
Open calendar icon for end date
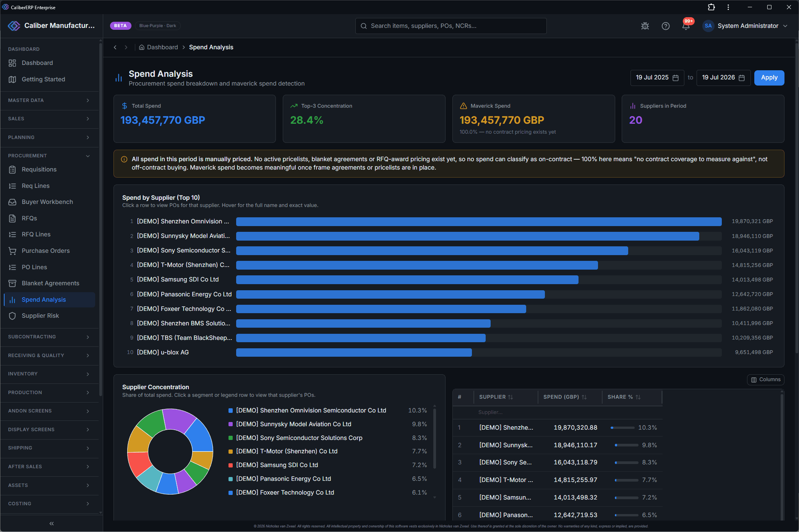tap(742, 78)
